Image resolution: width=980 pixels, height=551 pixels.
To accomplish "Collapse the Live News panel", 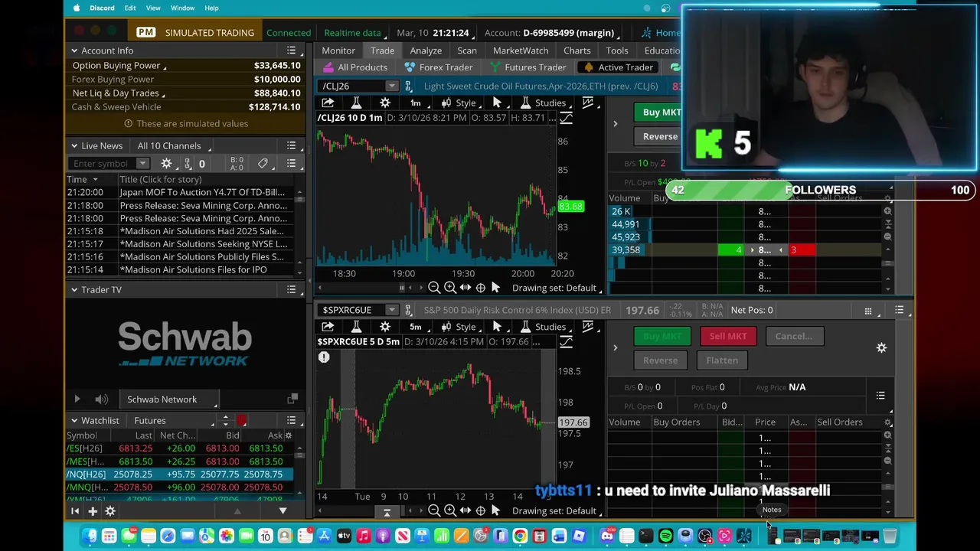I will 74,145.
